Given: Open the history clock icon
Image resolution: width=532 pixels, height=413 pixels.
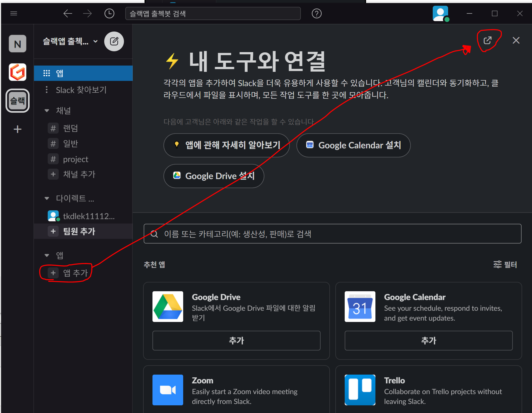Looking at the screenshot, I should (x=109, y=13).
